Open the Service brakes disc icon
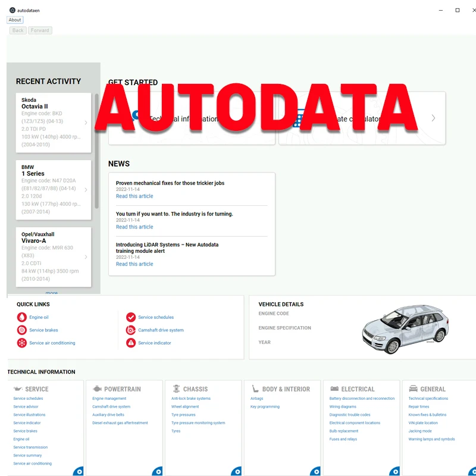476x476 pixels. click(22, 330)
